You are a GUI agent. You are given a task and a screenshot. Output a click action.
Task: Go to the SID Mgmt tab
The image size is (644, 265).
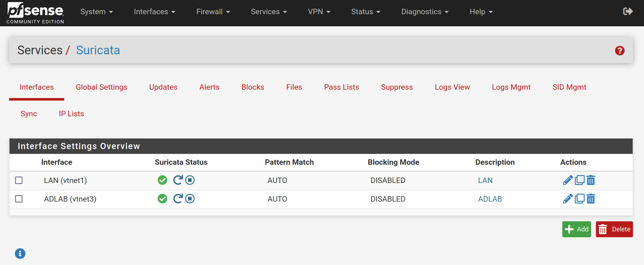[x=569, y=87]
